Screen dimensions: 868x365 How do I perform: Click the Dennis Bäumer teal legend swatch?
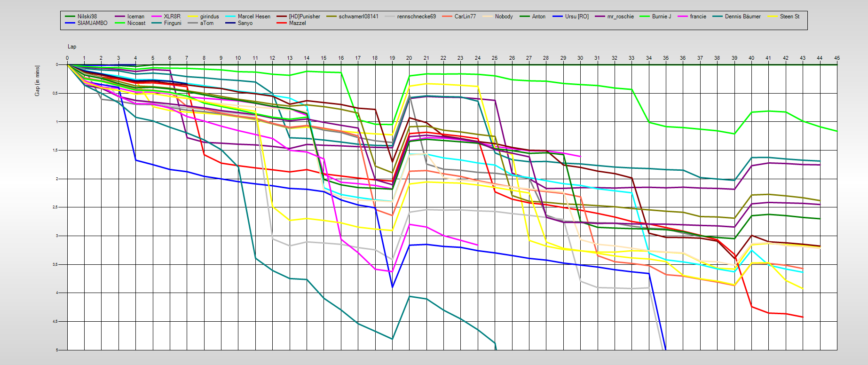coord(718,16)
